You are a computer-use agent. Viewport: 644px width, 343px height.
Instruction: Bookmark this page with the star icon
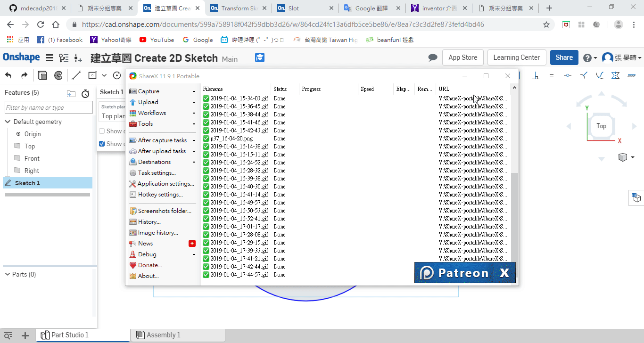point(546,24)
